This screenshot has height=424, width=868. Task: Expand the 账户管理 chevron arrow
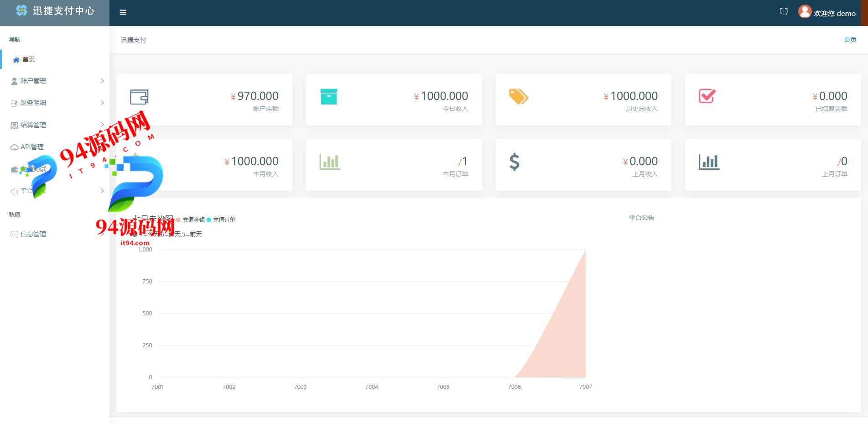click(102, 81)
